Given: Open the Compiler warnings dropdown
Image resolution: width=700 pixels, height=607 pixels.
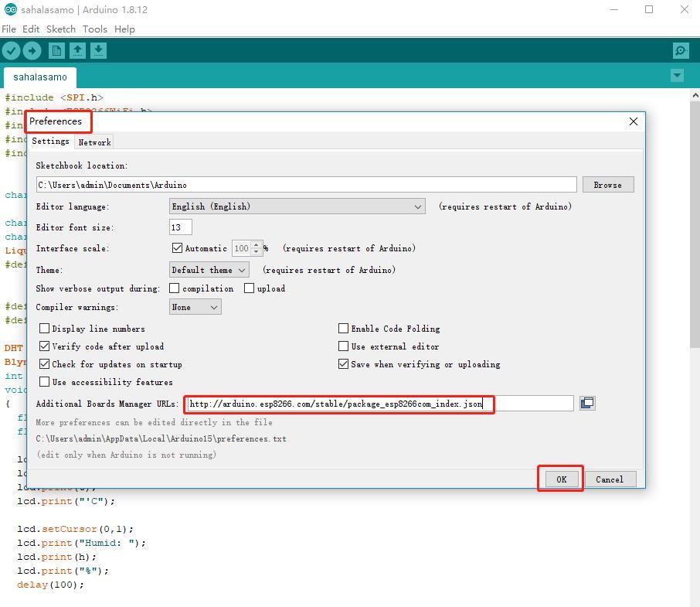Looking at the screenshot, I should pos(195,307).
